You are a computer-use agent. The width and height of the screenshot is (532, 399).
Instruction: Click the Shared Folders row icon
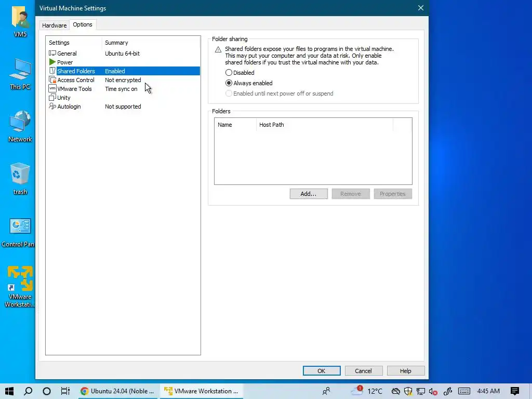click(x=52, y=71)
